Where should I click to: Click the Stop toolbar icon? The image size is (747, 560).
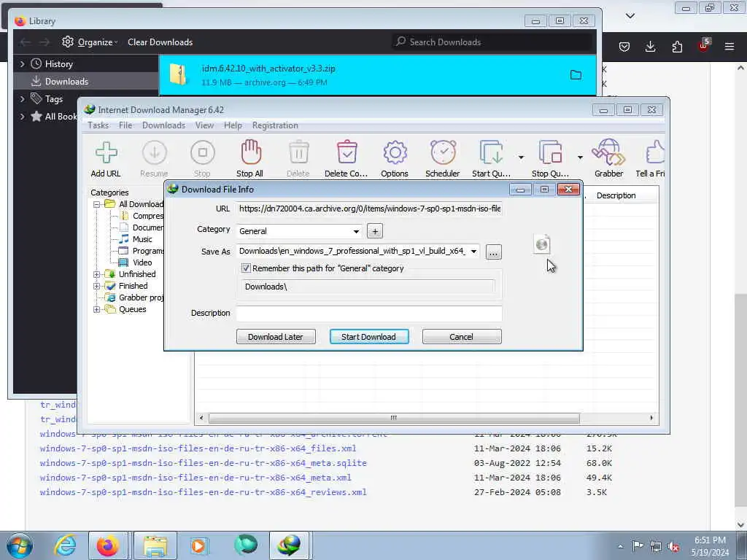[x=203, y=153]
